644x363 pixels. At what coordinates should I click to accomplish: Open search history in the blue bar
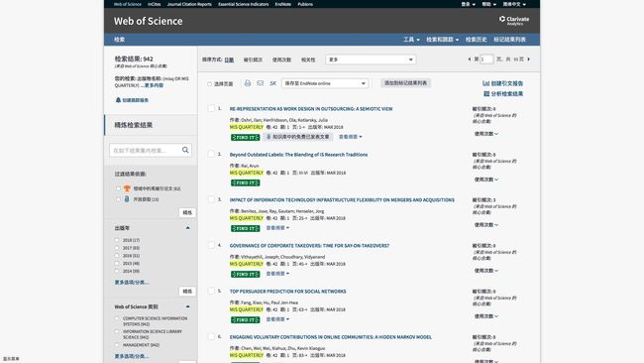[x=476, y=40]
